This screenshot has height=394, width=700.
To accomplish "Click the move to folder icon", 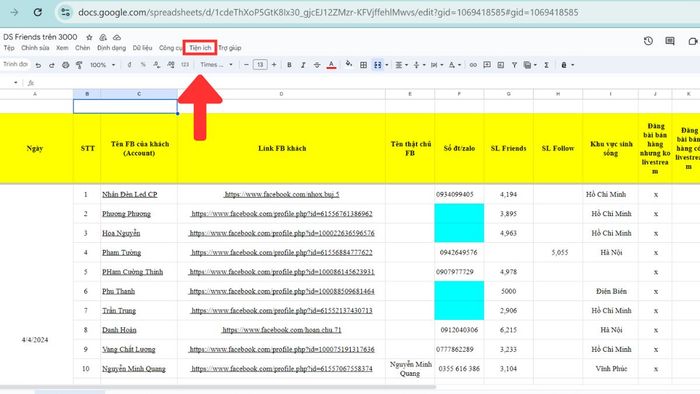I will point(103,37).
